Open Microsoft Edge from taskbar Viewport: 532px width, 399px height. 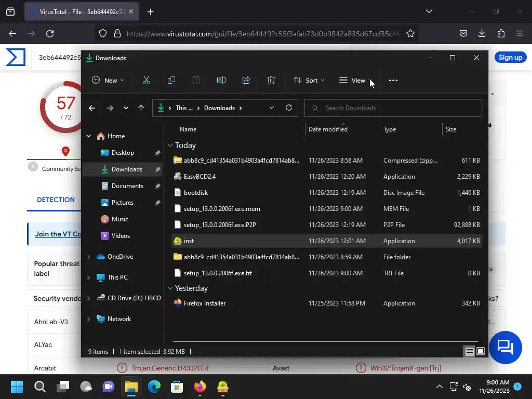[154, 387]
